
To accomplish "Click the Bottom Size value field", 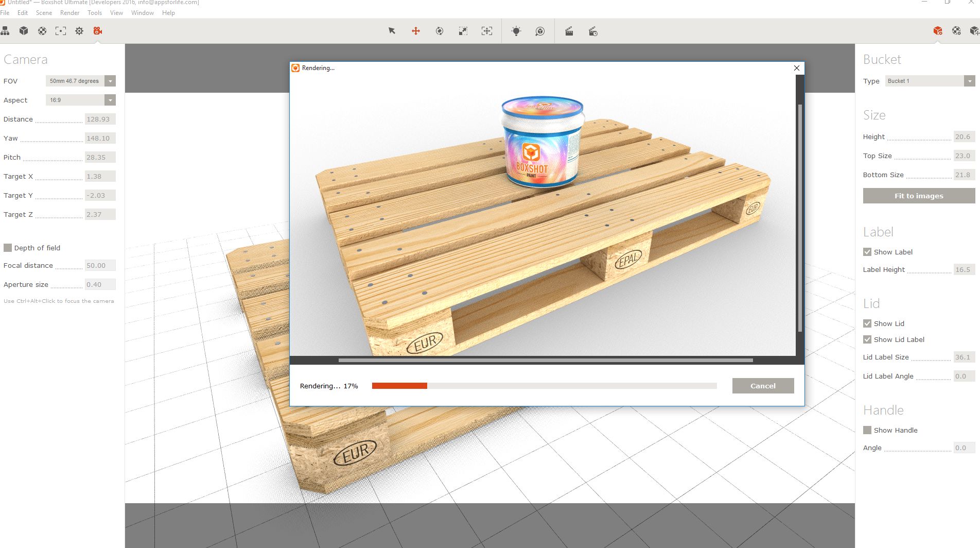I will point(964,175).
